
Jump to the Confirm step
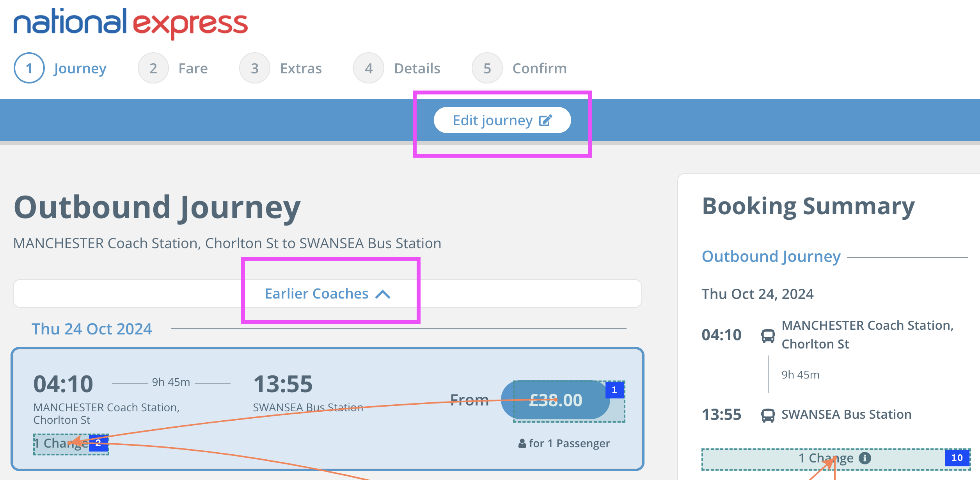539,68
